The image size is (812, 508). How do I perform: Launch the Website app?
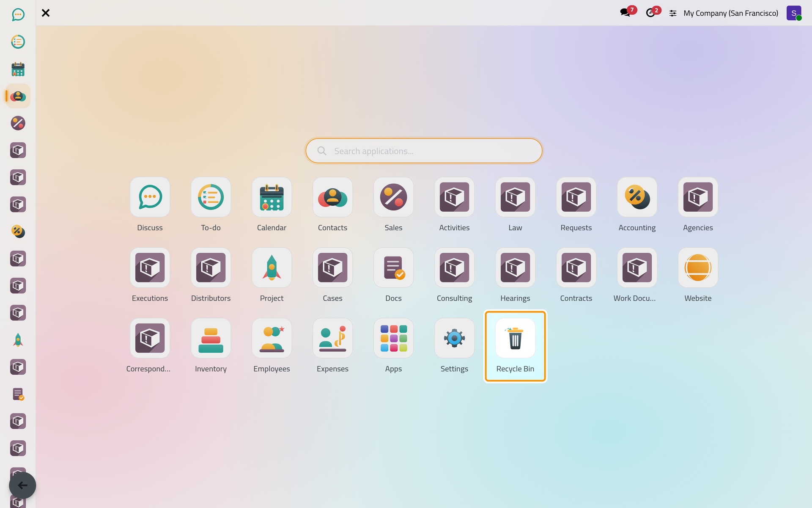698,268
